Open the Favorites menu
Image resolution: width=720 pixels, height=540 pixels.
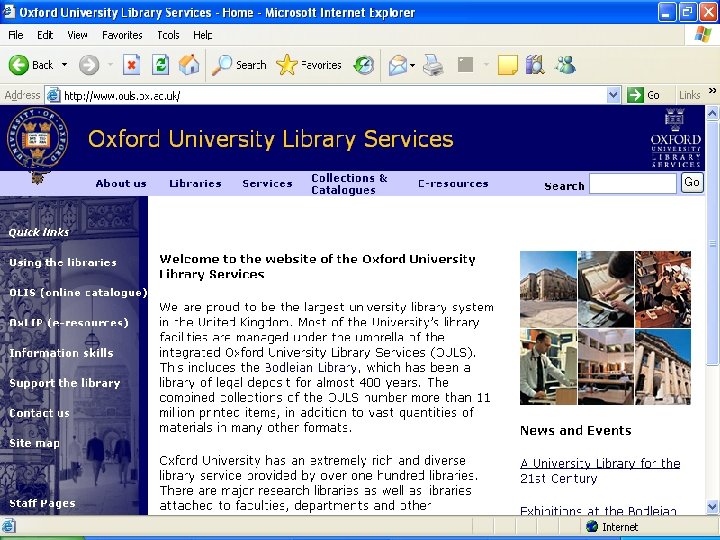tap(122, 35)
